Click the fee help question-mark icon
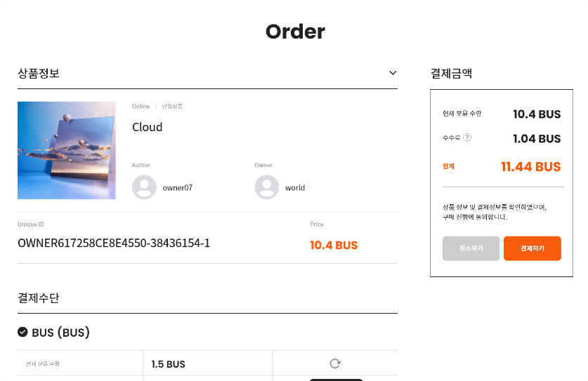Image resolution: width=588 pixels, height=381 pixels. 467,138
